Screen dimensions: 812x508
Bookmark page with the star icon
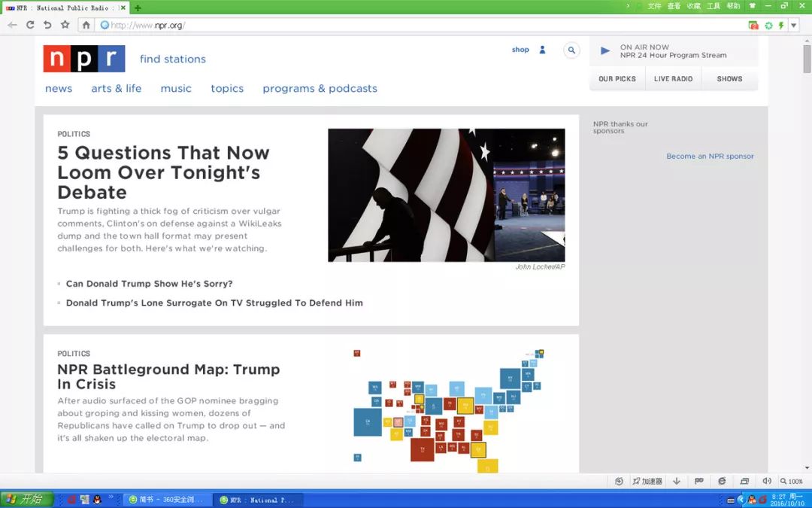(x=65, y=24)
